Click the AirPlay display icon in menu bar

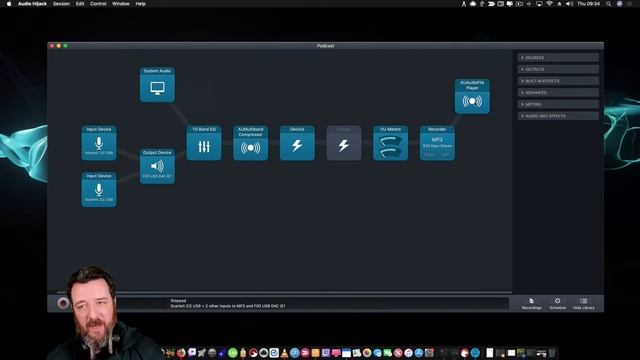[539, 4]
